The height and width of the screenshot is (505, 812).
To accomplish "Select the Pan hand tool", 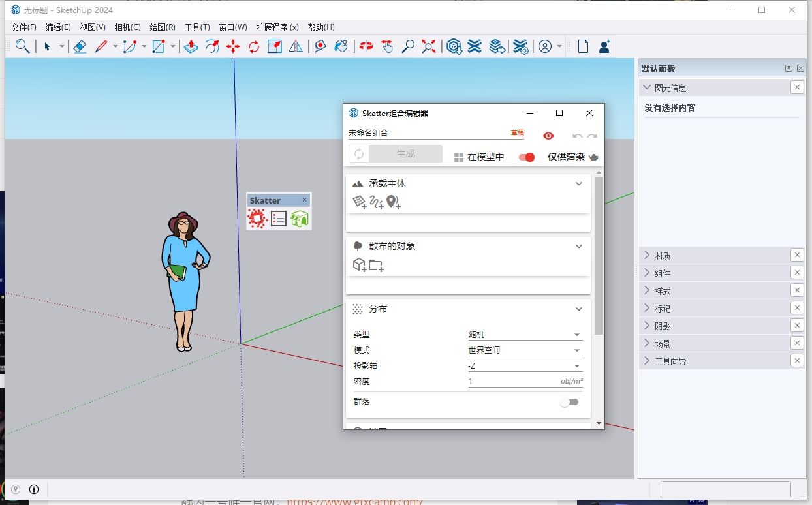I will (387, 46).
